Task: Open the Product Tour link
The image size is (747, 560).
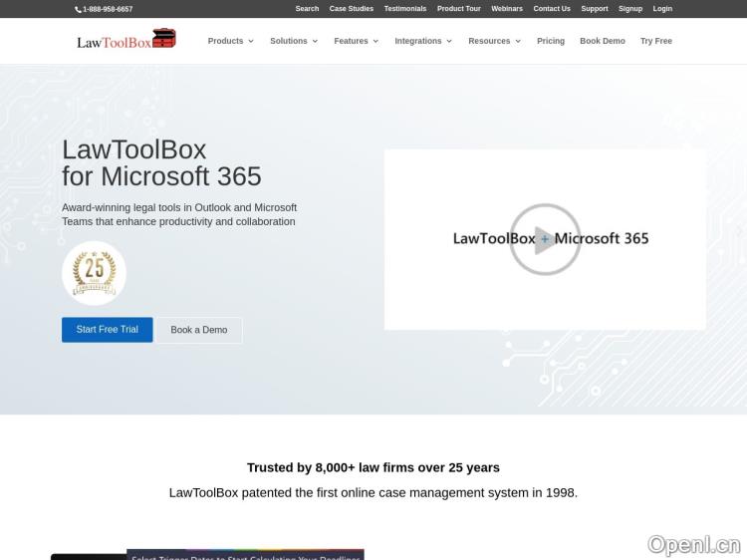Action: pos(459,9)
